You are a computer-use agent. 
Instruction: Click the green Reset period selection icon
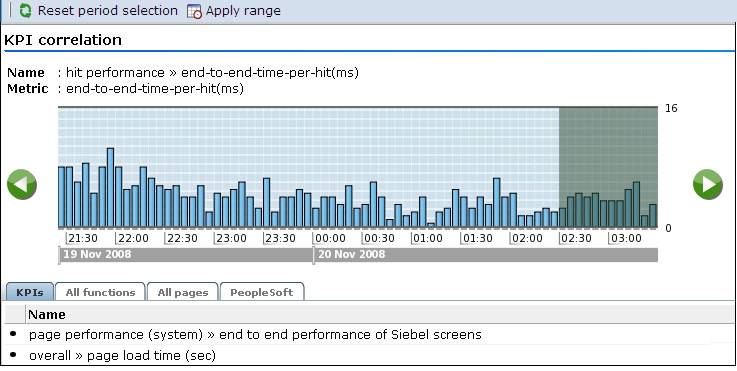point(25,10)
